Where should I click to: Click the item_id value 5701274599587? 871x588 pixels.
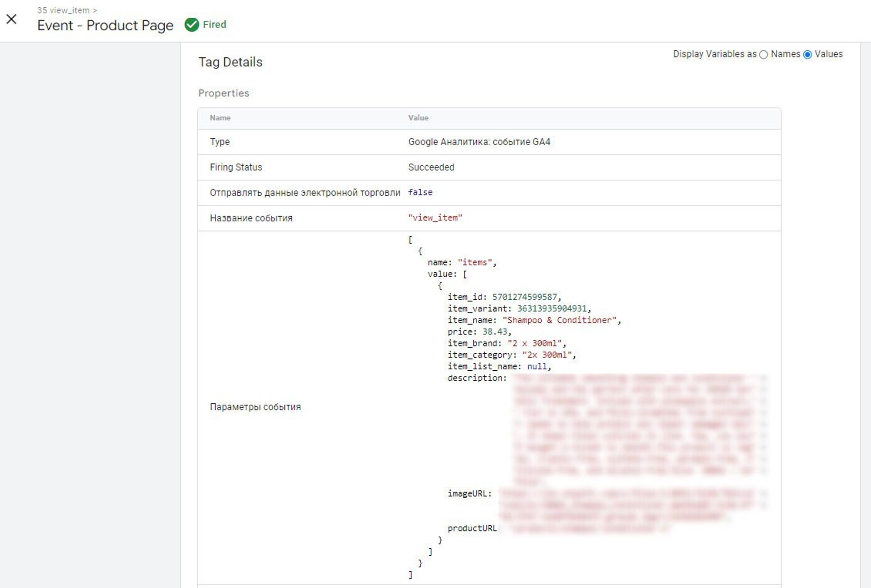(524, 297)
